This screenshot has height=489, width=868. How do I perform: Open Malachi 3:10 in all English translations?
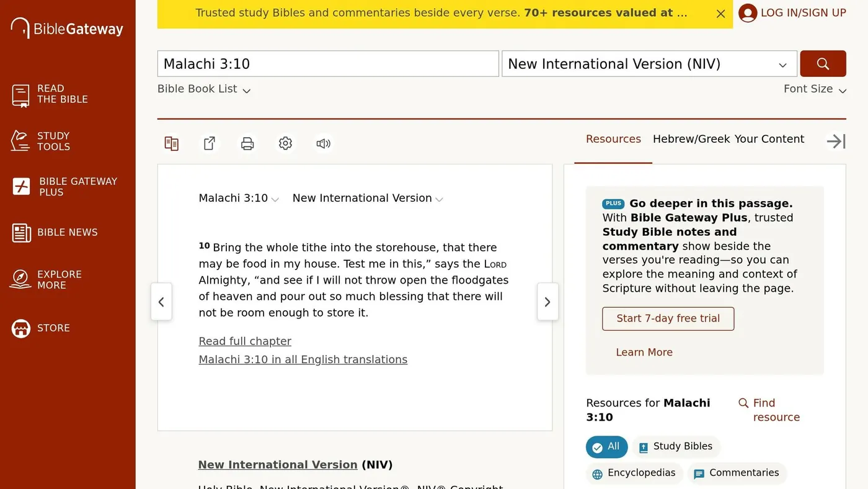click(x=303, y=360)
